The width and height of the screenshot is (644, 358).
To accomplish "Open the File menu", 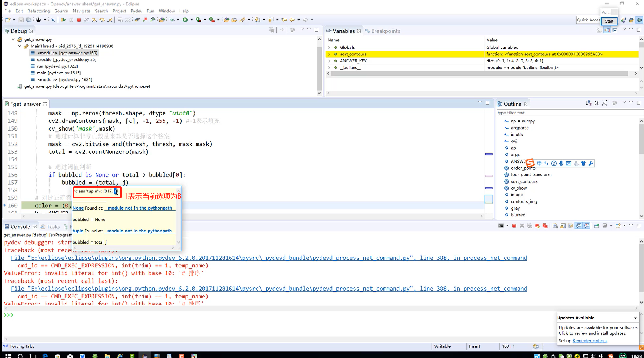I will pos(8,11).
